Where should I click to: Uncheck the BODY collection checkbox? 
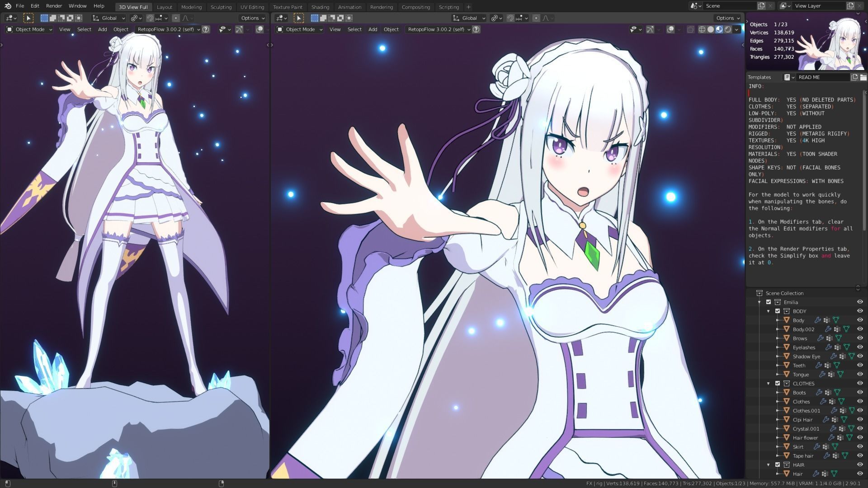[778, 311]
